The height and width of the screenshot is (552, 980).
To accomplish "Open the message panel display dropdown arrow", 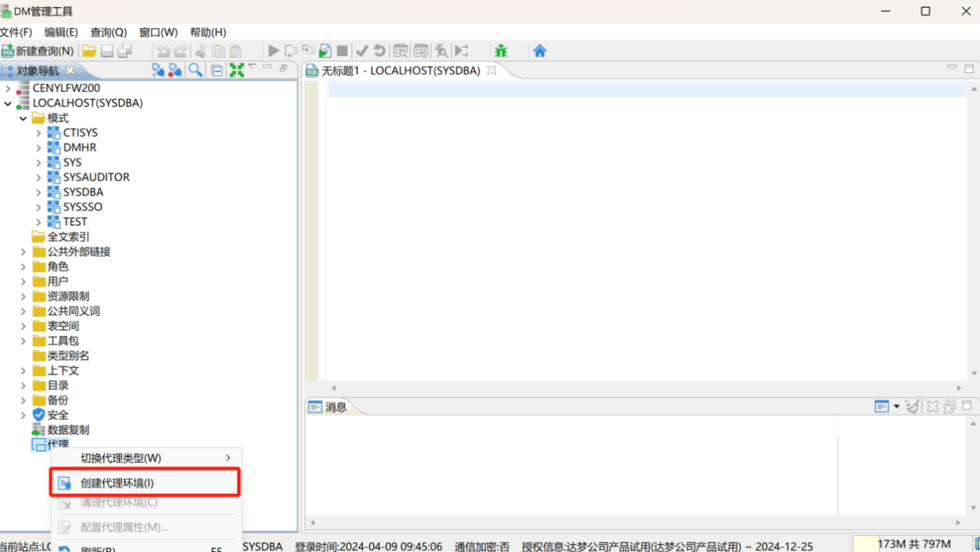I will click(897, 406).
